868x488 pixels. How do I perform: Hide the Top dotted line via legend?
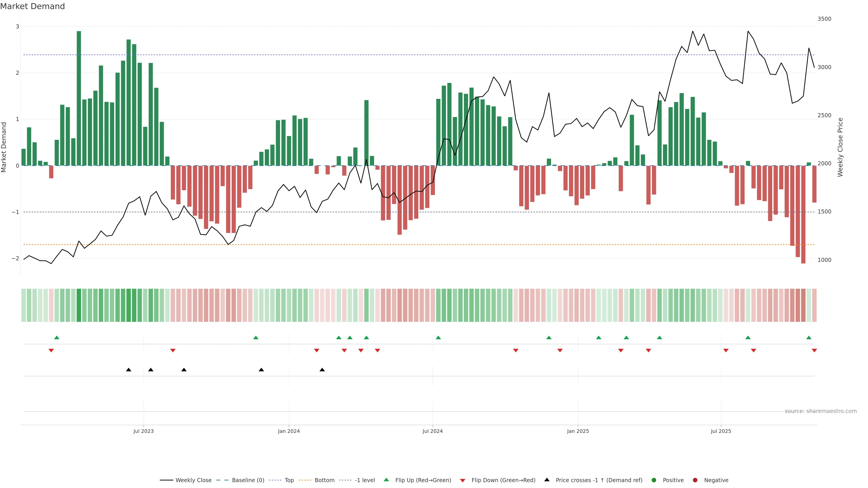[289, 480]
